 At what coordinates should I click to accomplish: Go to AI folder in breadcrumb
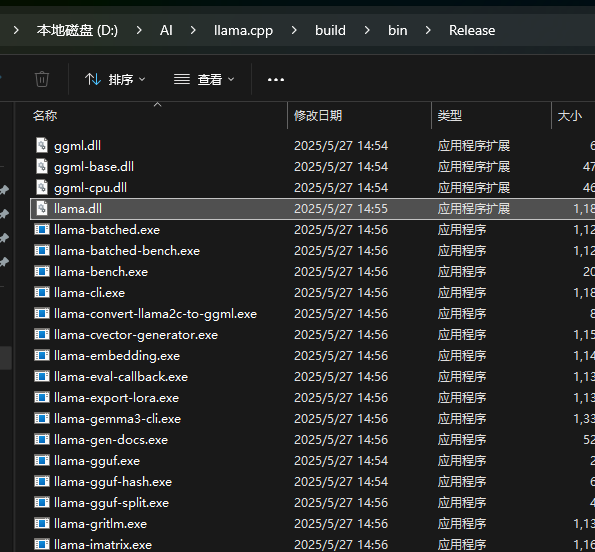coord(166,30)
